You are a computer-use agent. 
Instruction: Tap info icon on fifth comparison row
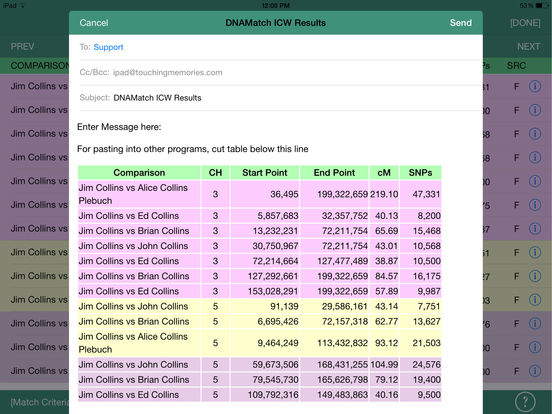pyautogui.click(x=535, y=181)
